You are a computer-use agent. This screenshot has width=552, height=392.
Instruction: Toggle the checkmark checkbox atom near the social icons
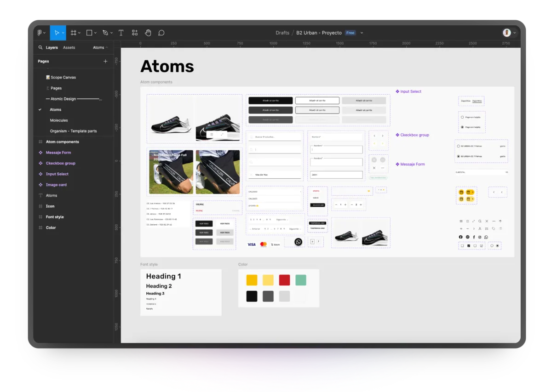[x=469, y=246]
